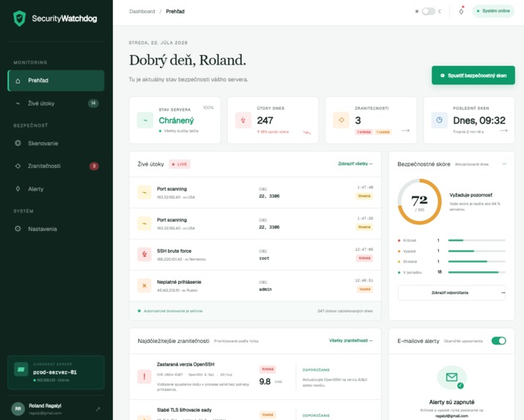The height and width of the screenshot is (420, 524).
Task: Click the 9.8 CVSS score
Action: click(x=265, y=381)
